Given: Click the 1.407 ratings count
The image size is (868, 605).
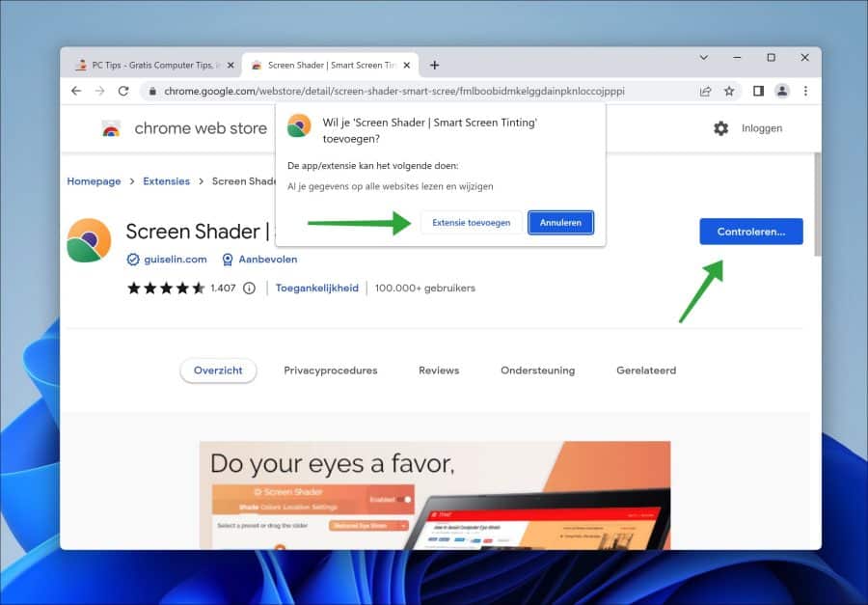Looking at the screenshot, I should click(223, 289).
